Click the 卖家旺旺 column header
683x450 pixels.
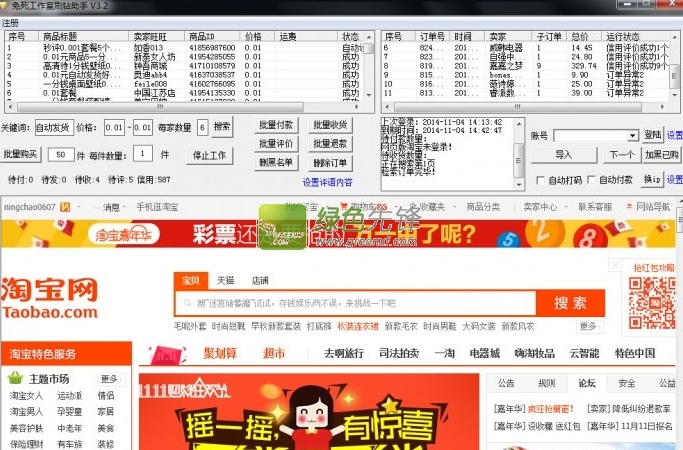[156, 37]
